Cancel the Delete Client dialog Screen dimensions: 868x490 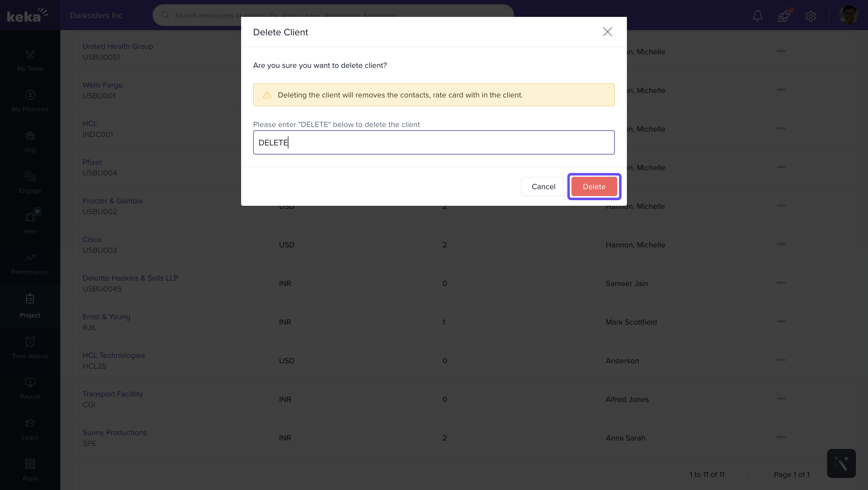[x=543, y=186]
